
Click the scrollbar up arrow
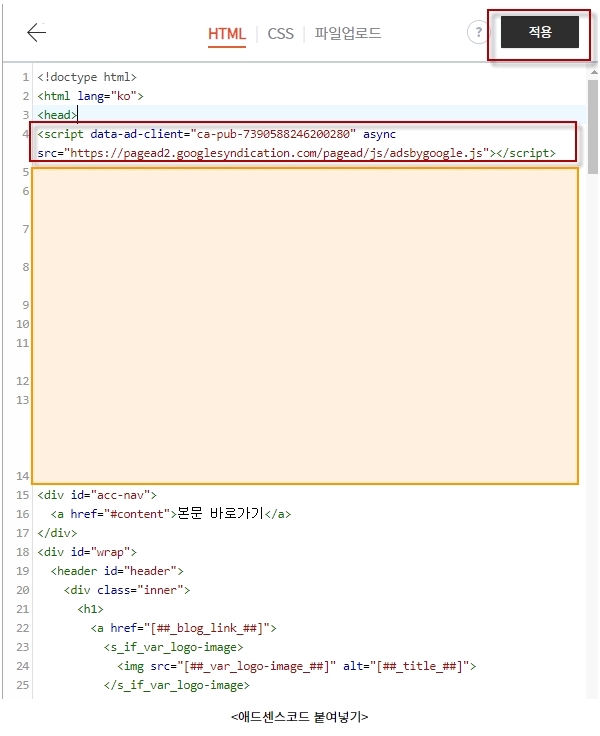[593, 72]
